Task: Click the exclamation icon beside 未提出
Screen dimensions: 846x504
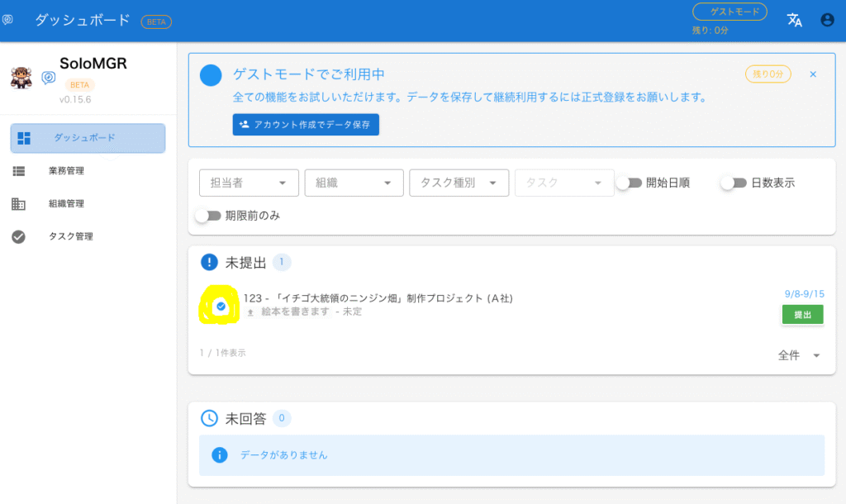Action: (x=210, y=263)
